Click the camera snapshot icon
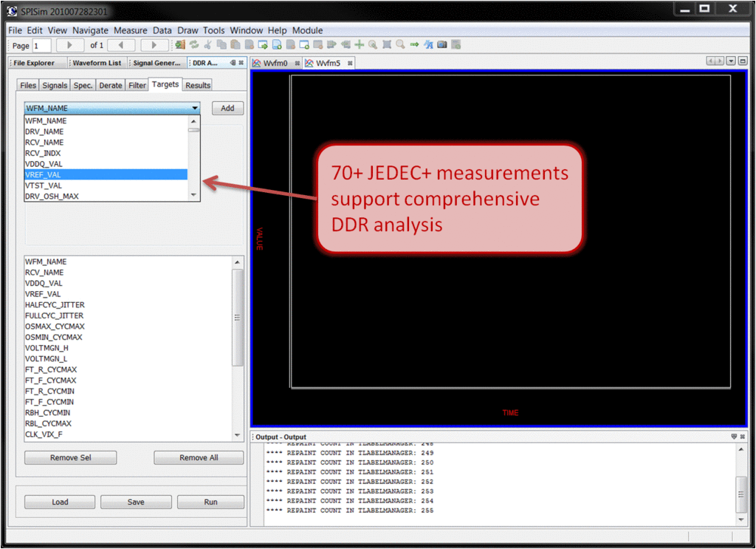 tap(442, 45)
